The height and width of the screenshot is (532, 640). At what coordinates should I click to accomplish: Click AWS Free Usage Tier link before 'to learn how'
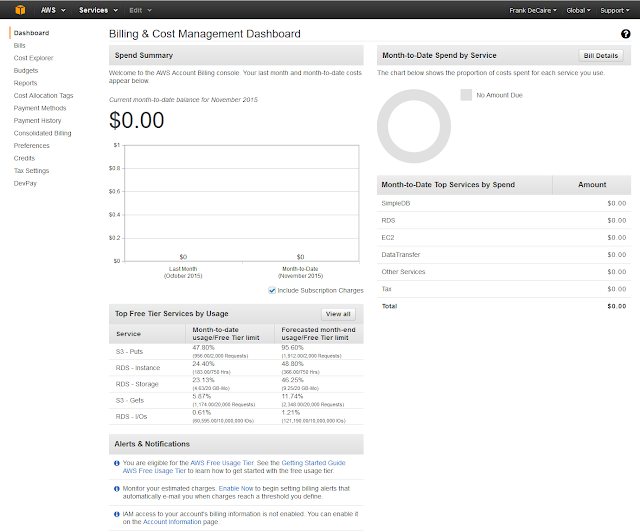pyautogui.click(x=154, y=471)
